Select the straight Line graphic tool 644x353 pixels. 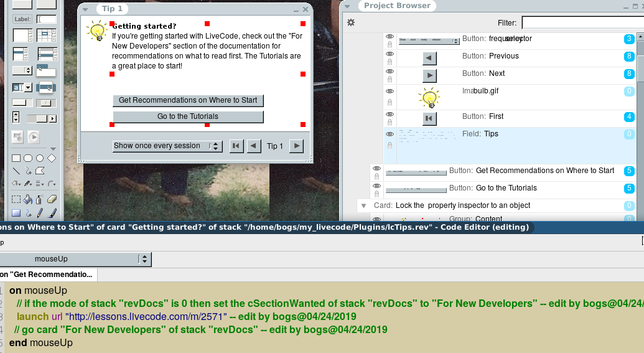16,171
